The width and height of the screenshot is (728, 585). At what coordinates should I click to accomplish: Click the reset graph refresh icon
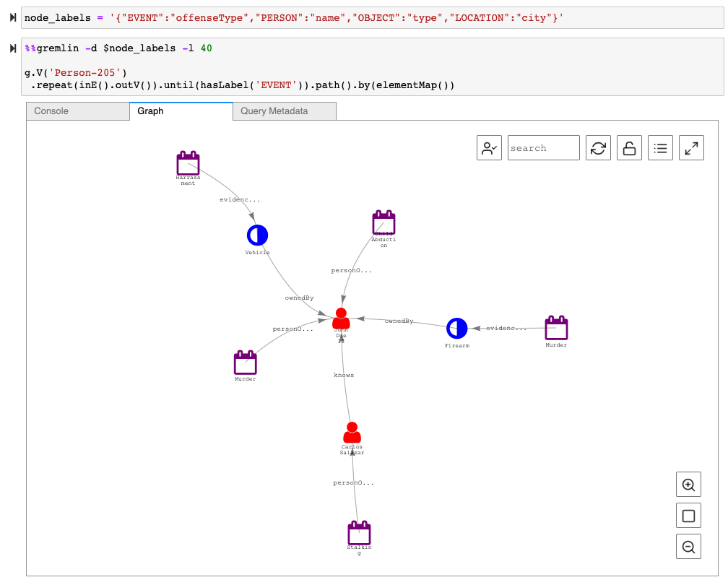[598, 148]
